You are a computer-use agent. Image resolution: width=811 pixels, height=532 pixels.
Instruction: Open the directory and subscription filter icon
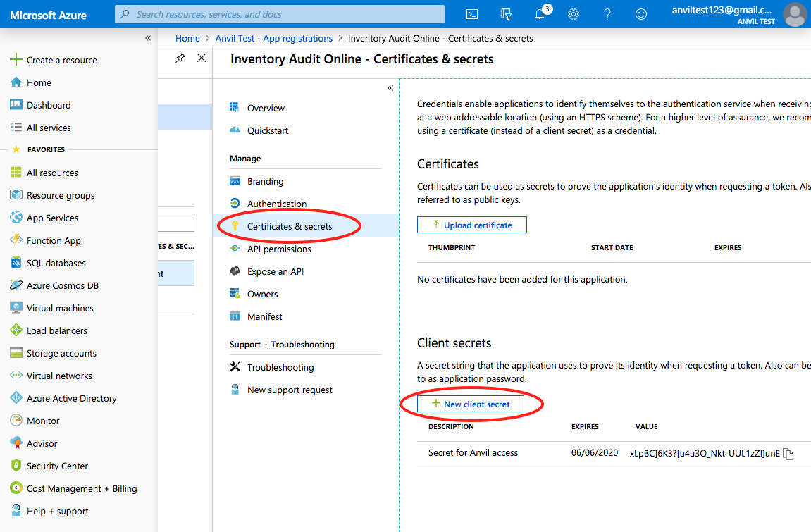click(505, 13)
